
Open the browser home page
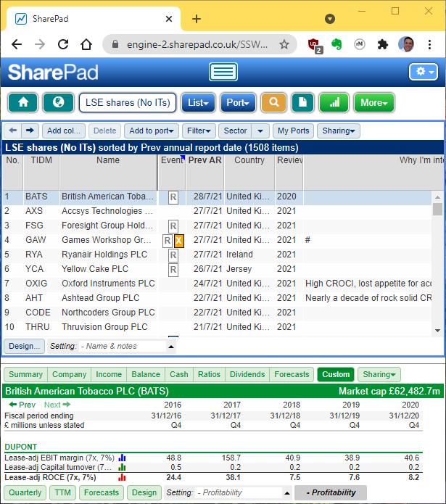[x=86, y=44]
